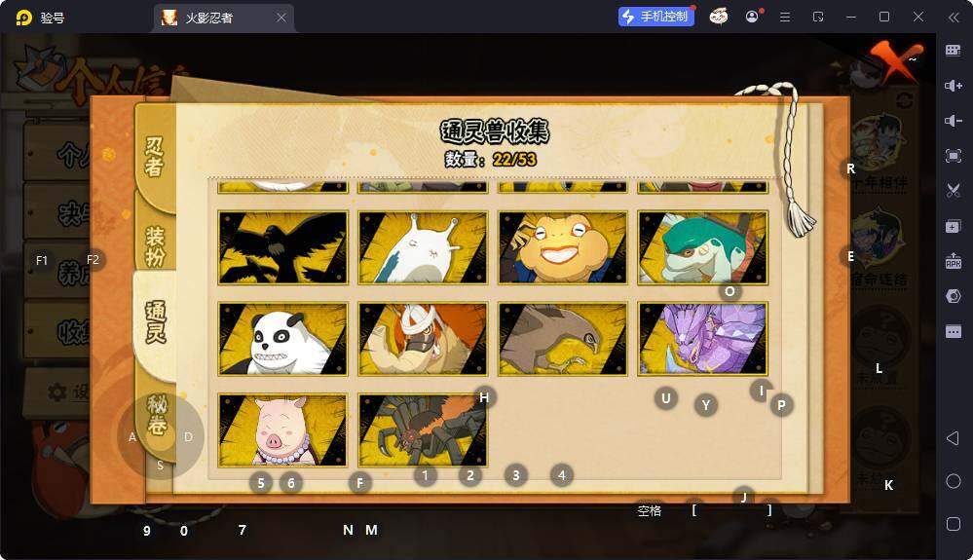Tap the Android back triangle button

click(x=954, y=438)
